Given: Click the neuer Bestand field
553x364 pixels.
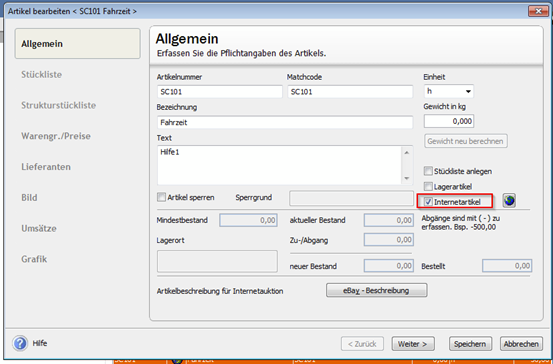Looking at the screenshot, I should tap(389, 266).
